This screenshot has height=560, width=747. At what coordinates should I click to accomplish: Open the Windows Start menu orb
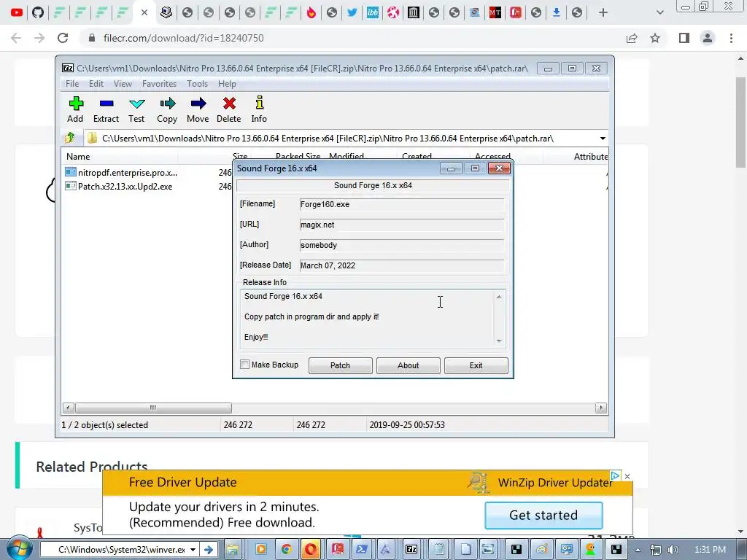coord(19,548)
